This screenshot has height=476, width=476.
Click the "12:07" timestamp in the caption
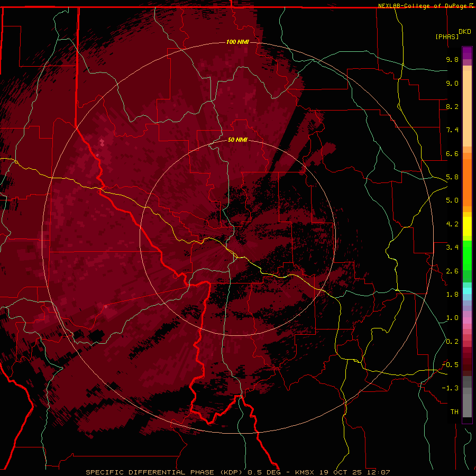point(379,472)
